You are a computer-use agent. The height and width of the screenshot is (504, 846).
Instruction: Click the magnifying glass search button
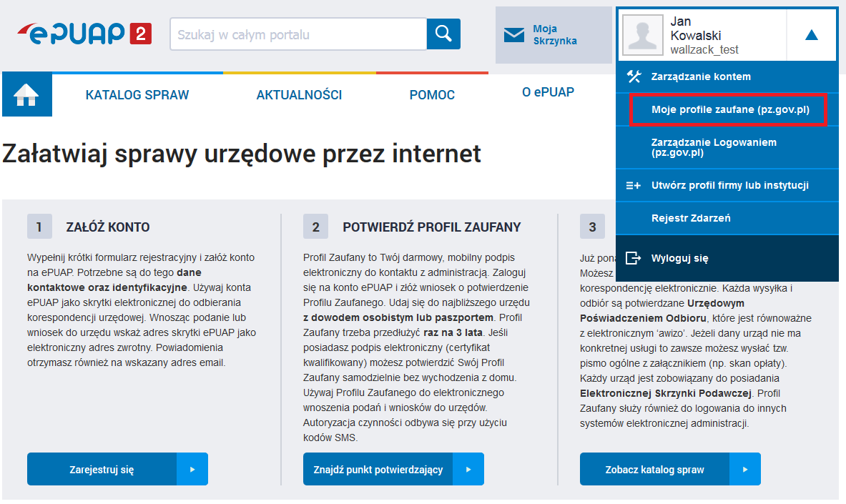coord(443,34)
